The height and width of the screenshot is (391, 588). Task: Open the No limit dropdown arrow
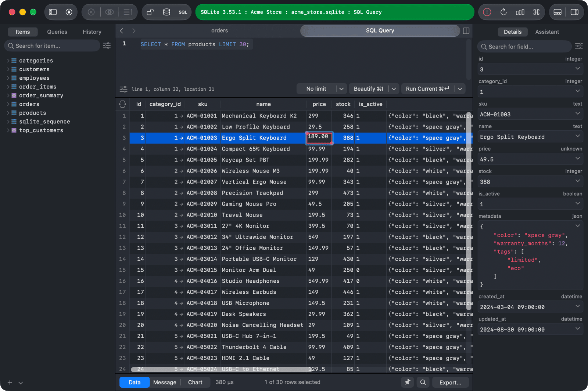click(x=341, y=89)
